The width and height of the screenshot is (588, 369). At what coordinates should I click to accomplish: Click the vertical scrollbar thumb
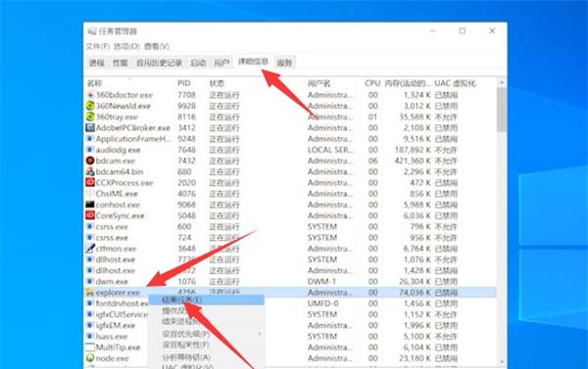502,110
